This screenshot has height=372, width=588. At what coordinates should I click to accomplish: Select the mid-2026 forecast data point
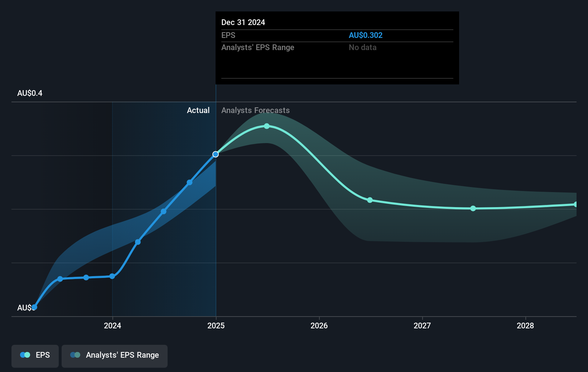(370, 200)
